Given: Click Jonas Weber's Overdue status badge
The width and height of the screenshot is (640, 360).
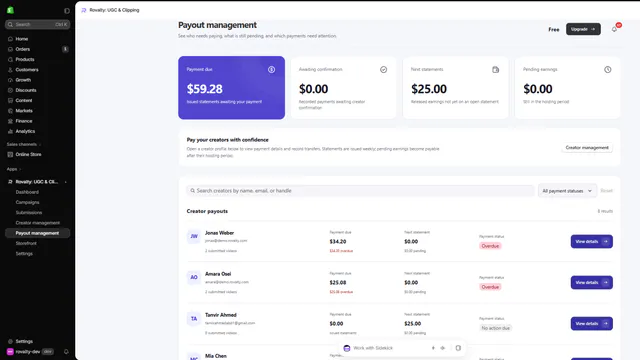Looking at the screenshot, I should pyautogui.click(x=490, y=246).
